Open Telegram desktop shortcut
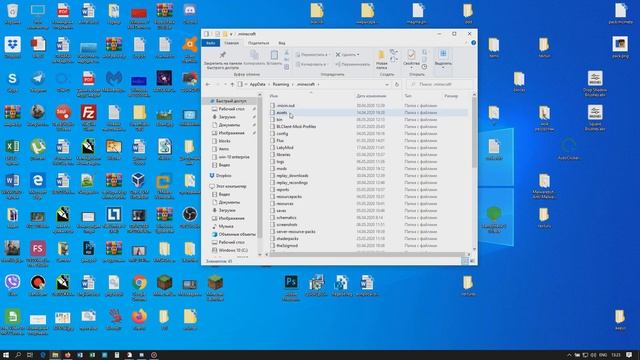The height and width of the screenshot is (360, 640). [38, 82]
